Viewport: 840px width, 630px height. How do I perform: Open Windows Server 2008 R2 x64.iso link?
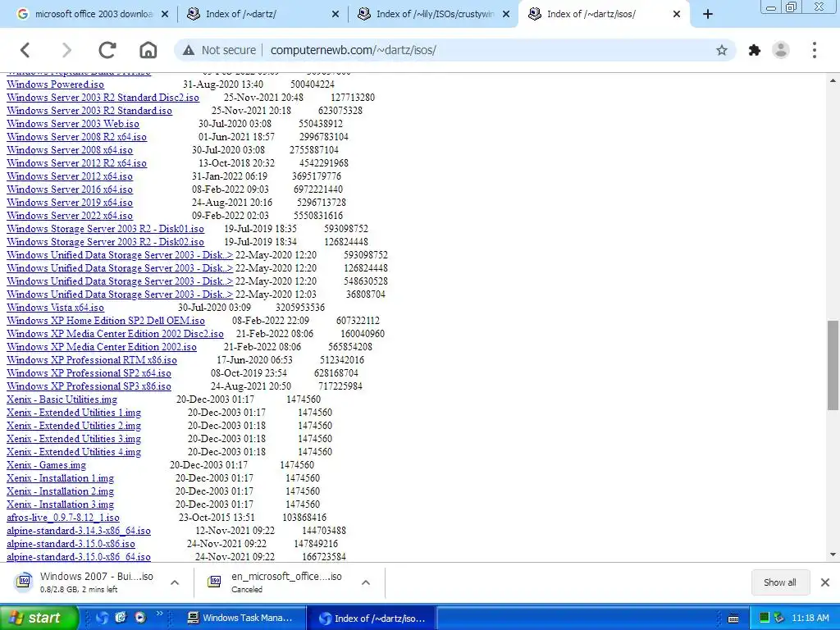pos(76,137)
